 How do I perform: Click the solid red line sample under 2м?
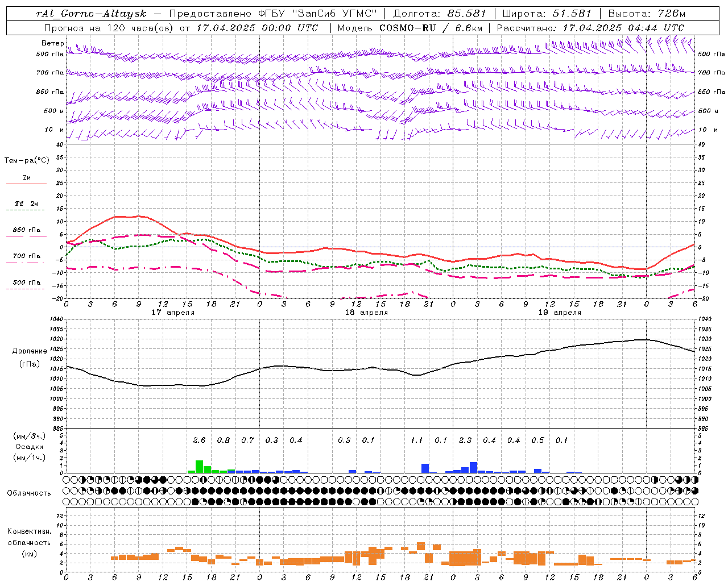click(27, 184)
